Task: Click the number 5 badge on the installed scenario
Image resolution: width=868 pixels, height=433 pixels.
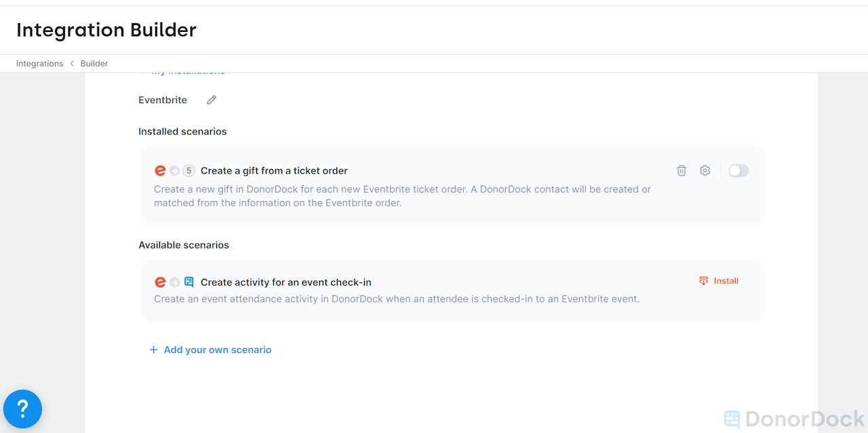Action: pos(189,171)
